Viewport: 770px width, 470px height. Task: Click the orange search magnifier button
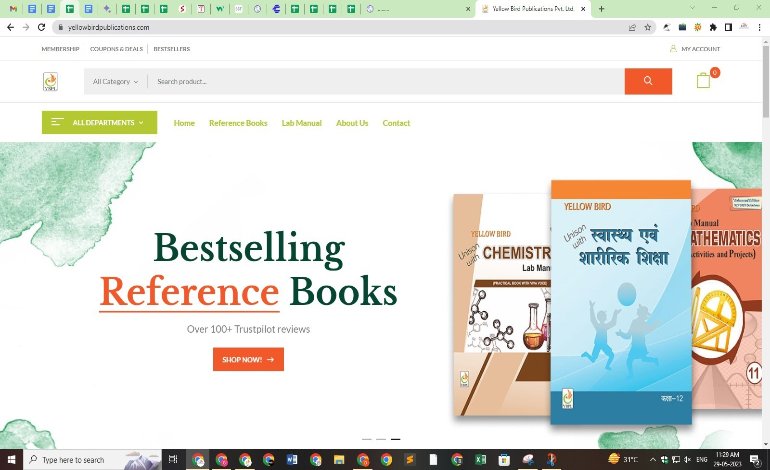(x=648, y=81)
